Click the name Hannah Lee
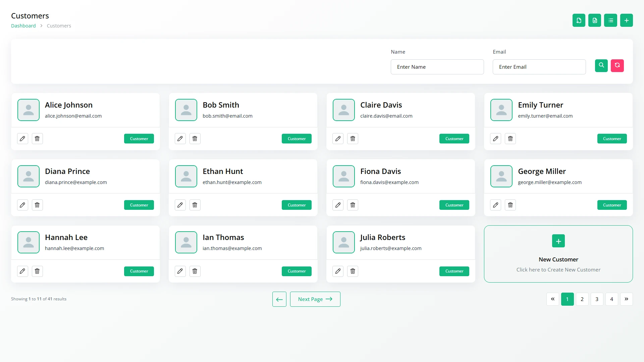The width and height of the screenshot is (644, 362). (66, 237)
